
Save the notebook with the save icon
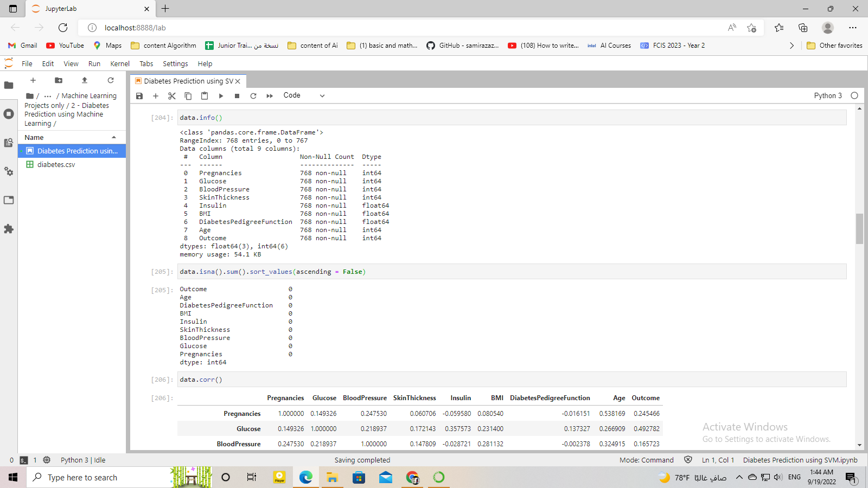click(x=139, y=95)
